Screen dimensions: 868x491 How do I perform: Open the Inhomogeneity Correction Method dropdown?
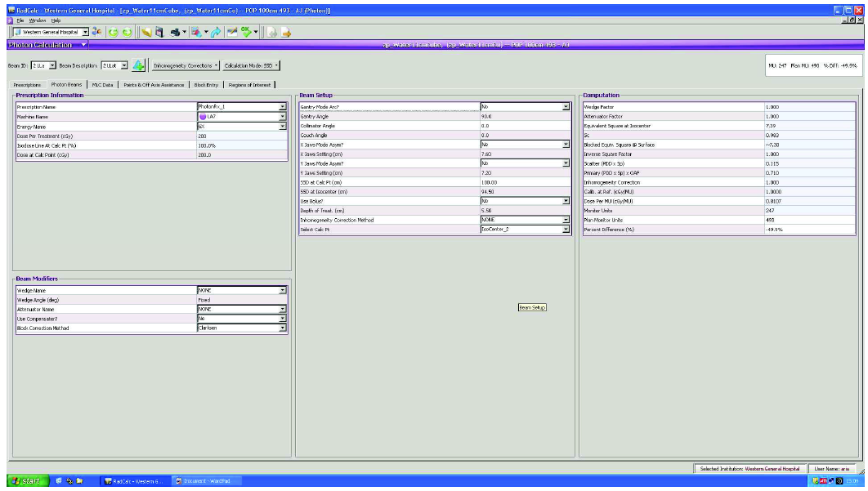coord(566,220)
